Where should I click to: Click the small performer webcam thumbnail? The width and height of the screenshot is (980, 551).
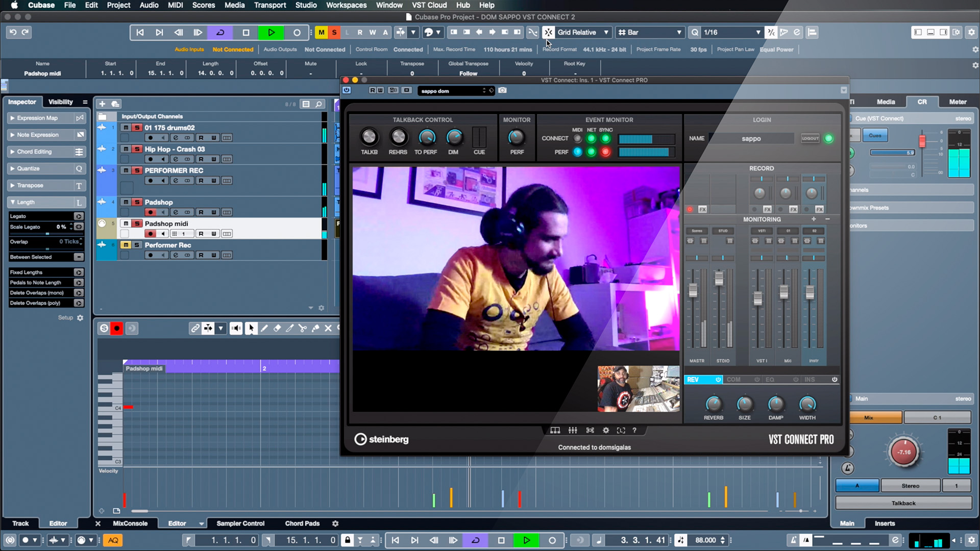point(639,389)
